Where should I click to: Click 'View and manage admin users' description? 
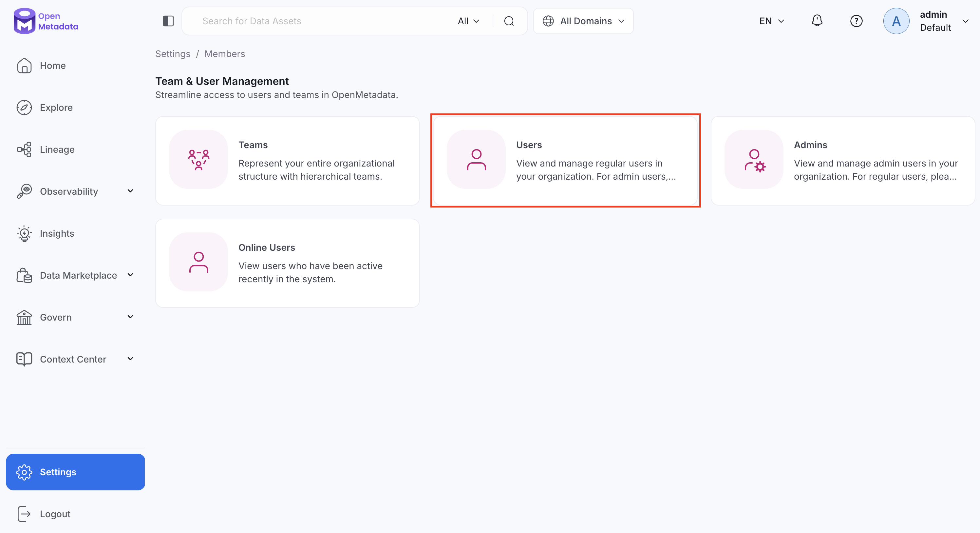point(876,170)
